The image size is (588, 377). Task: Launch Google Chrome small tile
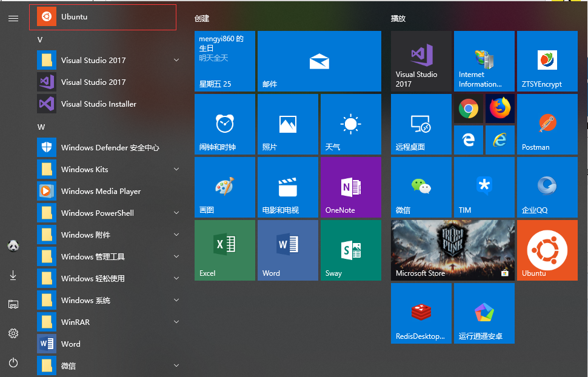coord(469,108)
